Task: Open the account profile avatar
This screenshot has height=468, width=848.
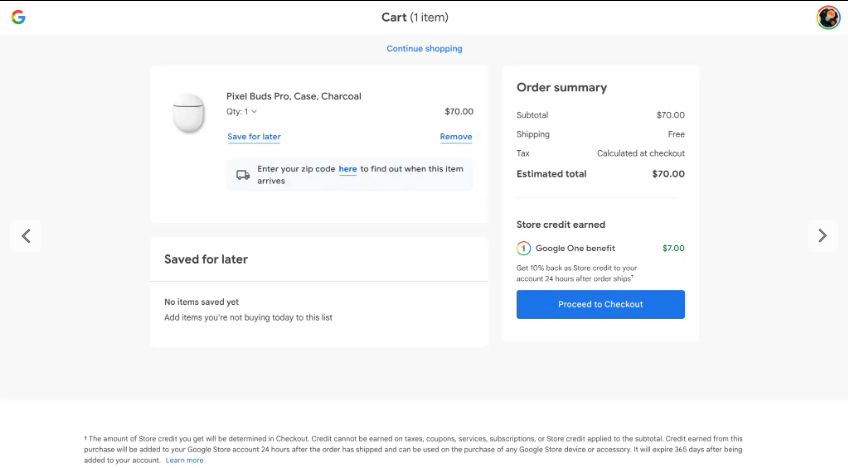Action: pyautogui.click(x=828, y=17)
